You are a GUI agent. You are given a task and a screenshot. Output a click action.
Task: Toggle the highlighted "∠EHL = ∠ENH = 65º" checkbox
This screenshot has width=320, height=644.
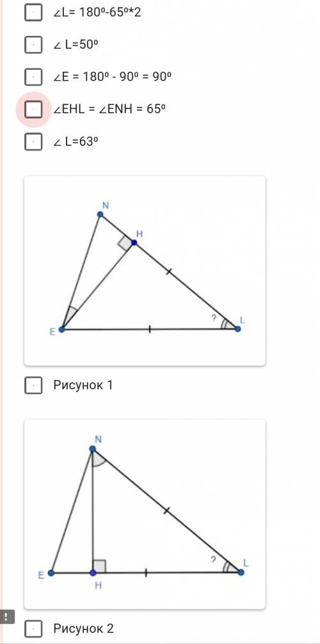[x=33, y=109]
